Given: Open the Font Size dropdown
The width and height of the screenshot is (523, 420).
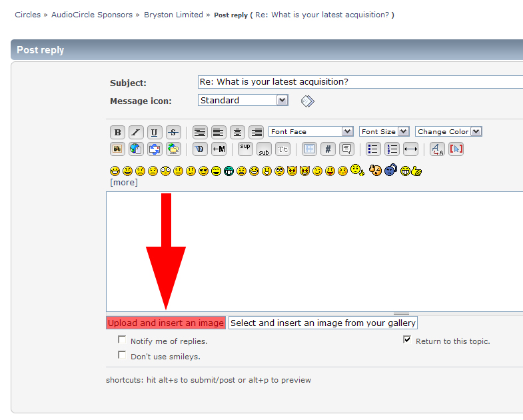Looking at the screenshot, I should click(x=384, y=131).
